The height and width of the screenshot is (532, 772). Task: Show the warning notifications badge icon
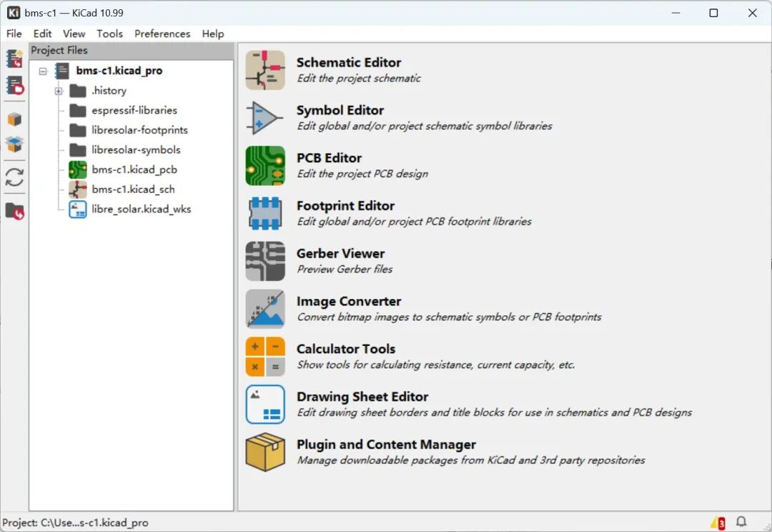pos(718,523)
